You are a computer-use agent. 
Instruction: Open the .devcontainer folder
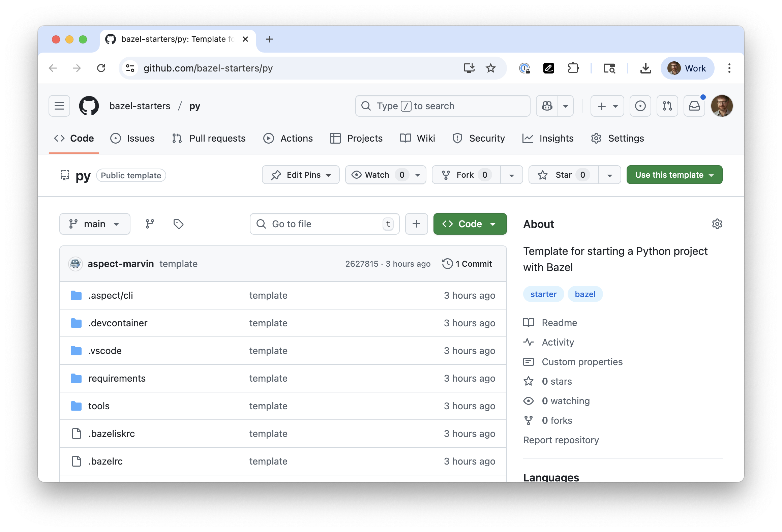click(118, 323)
